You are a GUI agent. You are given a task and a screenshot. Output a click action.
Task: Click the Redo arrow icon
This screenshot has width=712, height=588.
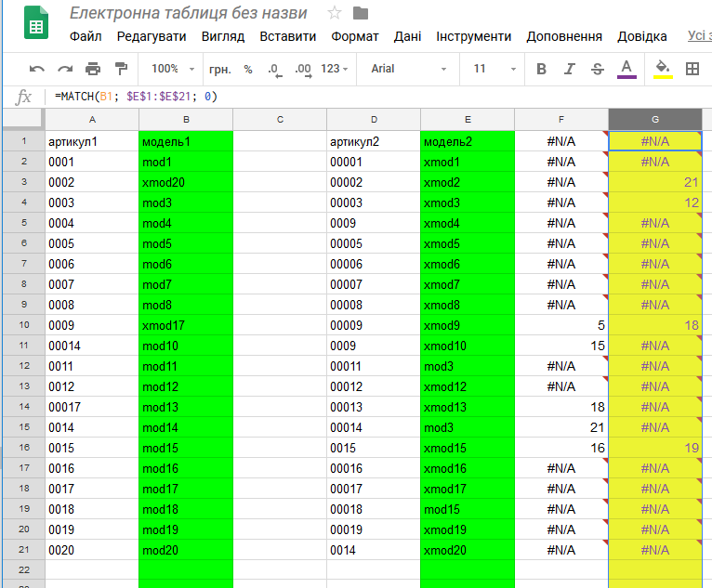pyautogui.click(x=65, y=69)
